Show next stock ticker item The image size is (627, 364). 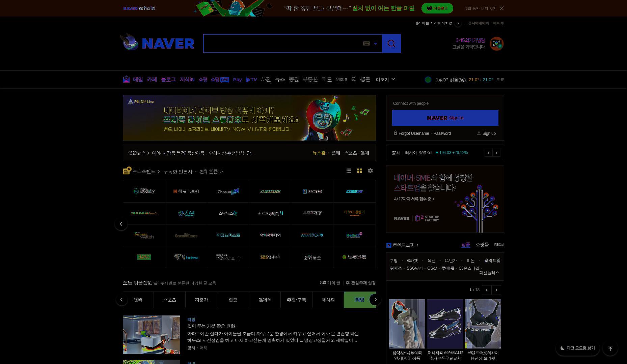click(x=496, y=153)
